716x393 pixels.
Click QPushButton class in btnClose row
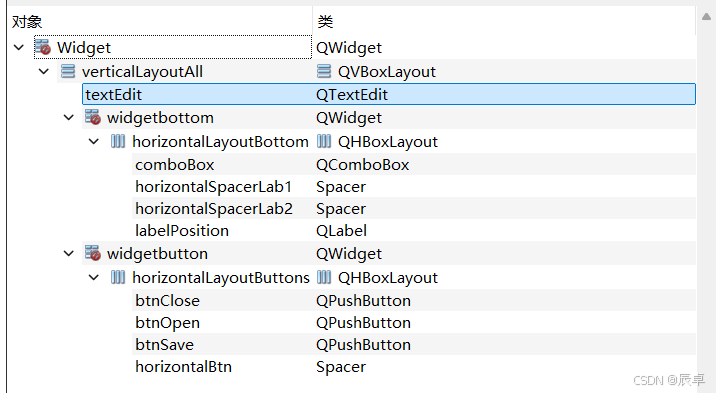[x=363, y=300]
